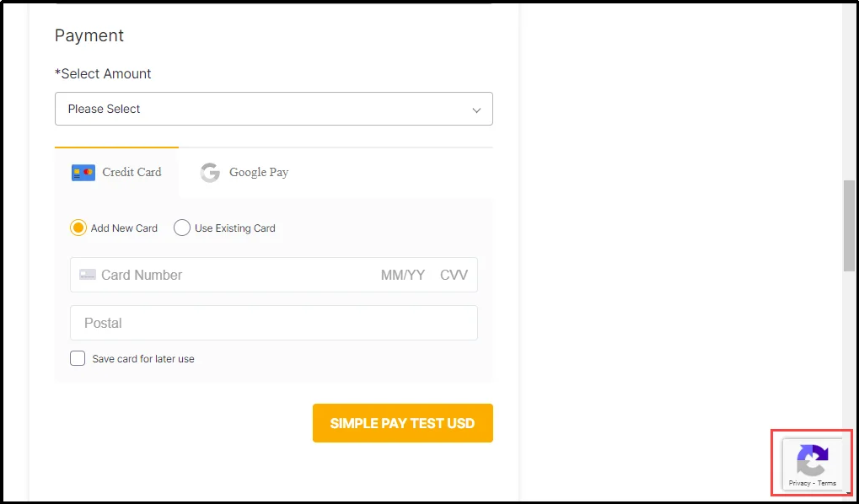Switch to the Credit Card tab
This screenshot has height=504, width=859.
(x=115, y=172)
